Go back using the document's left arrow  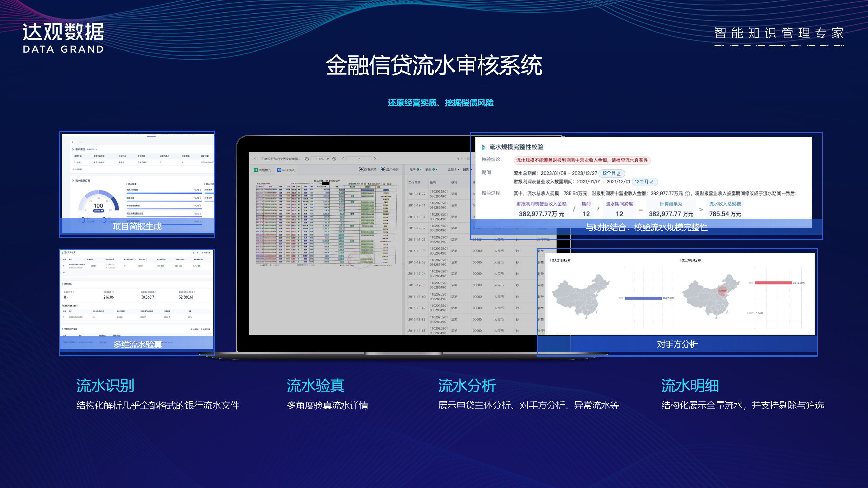tap(255, 159)
